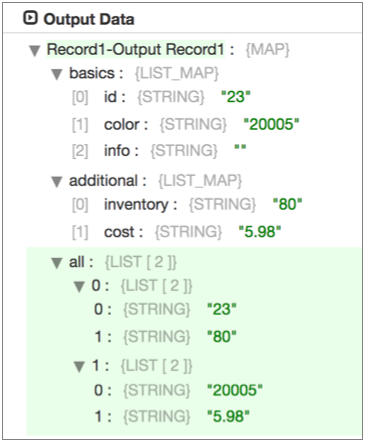Select the inventory field row
365x442 pixels.
pos(187,204)
